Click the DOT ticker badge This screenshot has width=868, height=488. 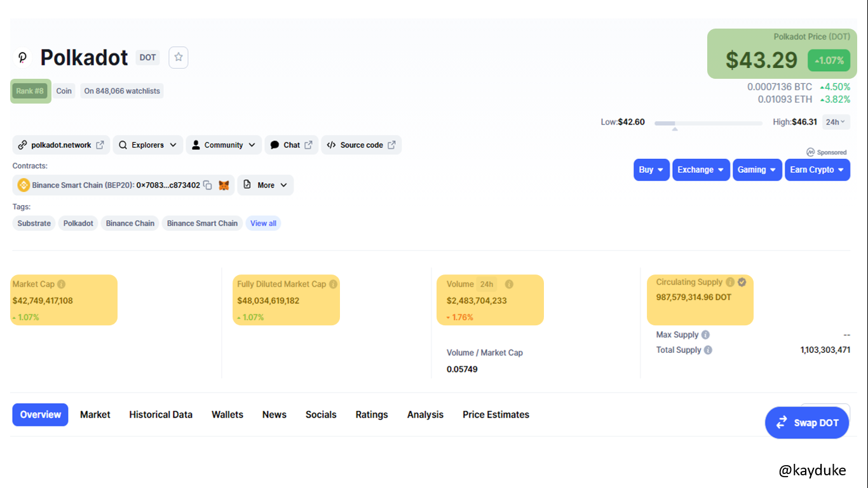(147, 57)
